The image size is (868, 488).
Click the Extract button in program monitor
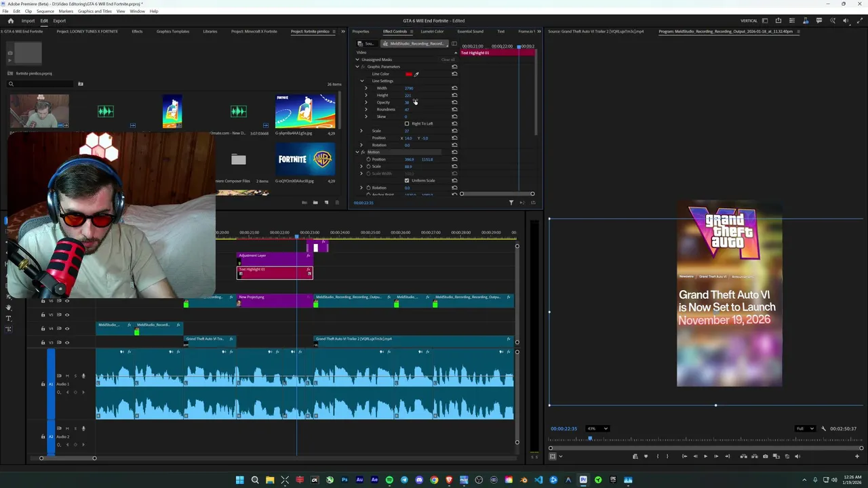click(754, 456)
